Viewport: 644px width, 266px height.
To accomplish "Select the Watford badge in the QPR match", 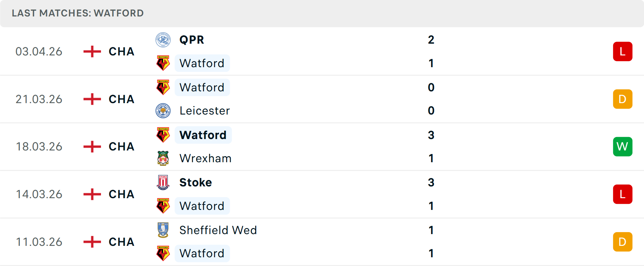I will (x=163, y=63).
